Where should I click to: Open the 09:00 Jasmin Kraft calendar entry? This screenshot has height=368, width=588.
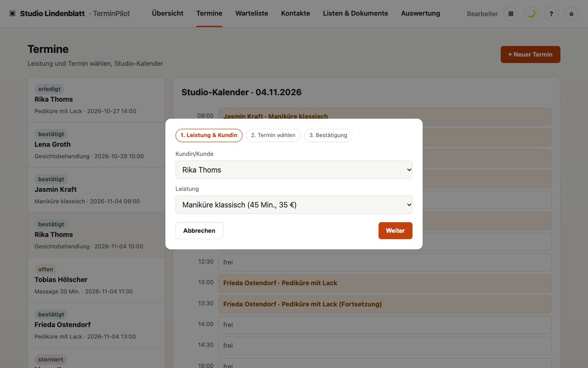pyautogui.click(x=384, y=116)
